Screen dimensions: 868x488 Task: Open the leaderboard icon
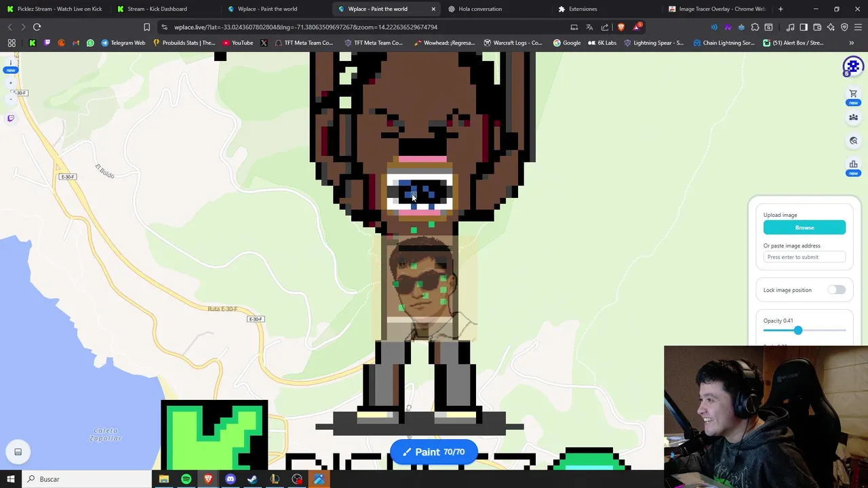point(853,165)
